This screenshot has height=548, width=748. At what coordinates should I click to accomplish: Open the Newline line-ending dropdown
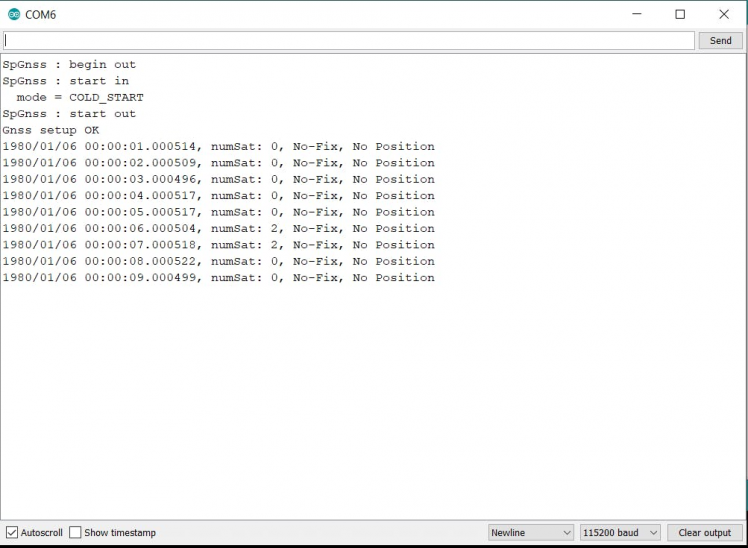530,532
